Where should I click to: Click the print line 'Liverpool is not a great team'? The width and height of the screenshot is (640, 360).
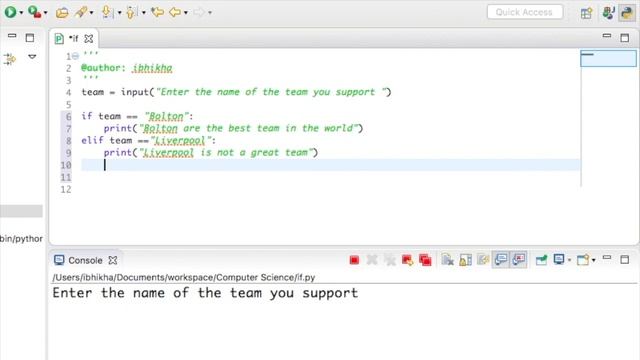pos(211,153)
